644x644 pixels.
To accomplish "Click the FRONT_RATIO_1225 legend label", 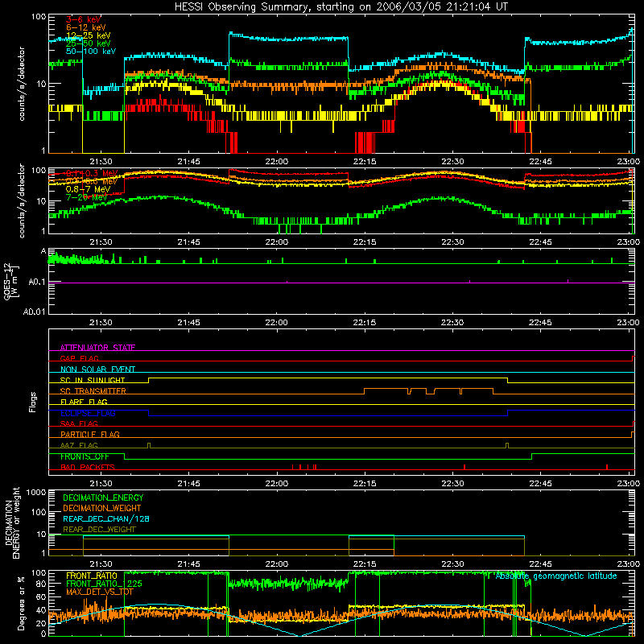I will click(x=104, y=584).
